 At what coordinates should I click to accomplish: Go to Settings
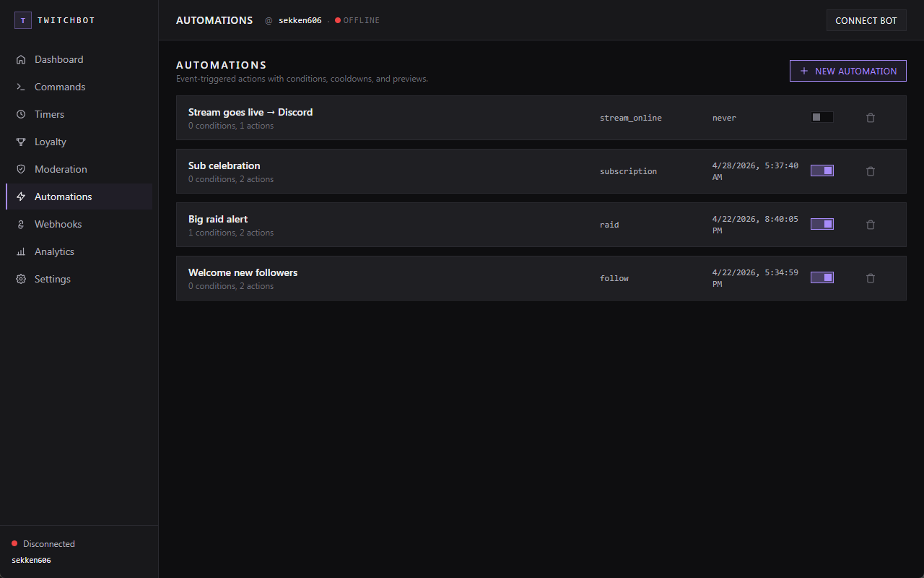[x=79, y=279]
